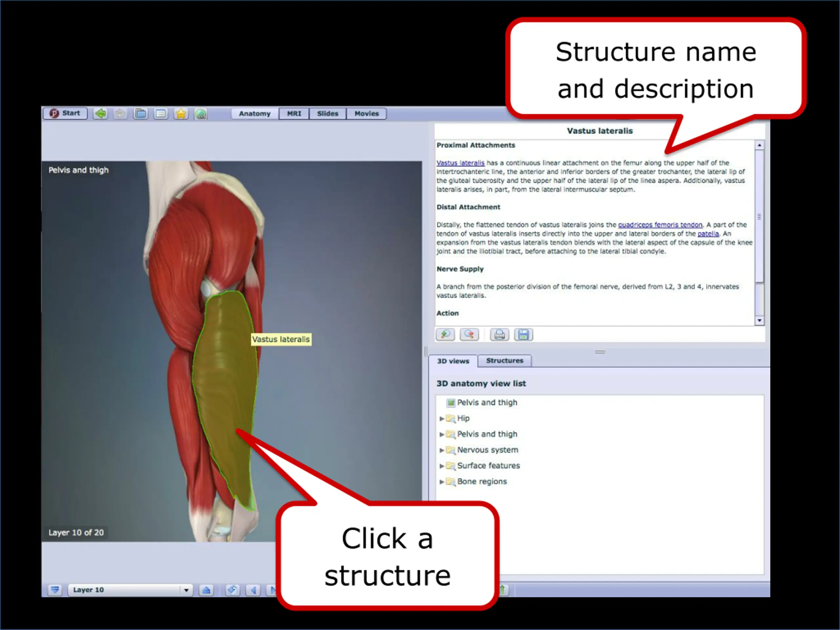This screenshot has width=840, height=630.
Task: Click the Start button
Action: [x=65, y=113]
